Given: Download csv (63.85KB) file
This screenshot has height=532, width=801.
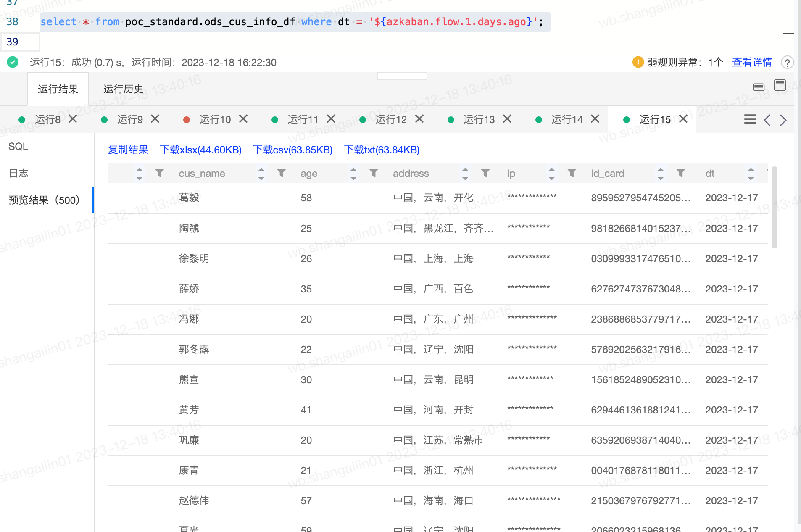Looking at the screenshot, I should [293, 150].
